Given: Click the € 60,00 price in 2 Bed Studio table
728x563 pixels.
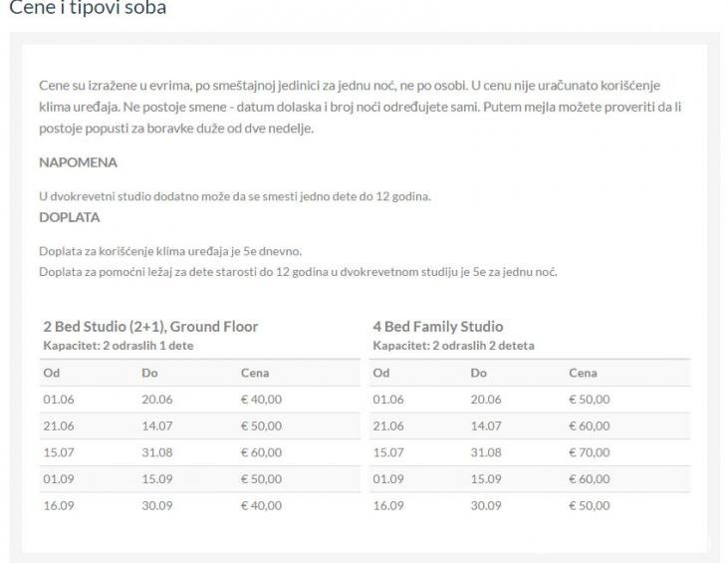Looking at the screenshot, I should [x=261, y=452].
